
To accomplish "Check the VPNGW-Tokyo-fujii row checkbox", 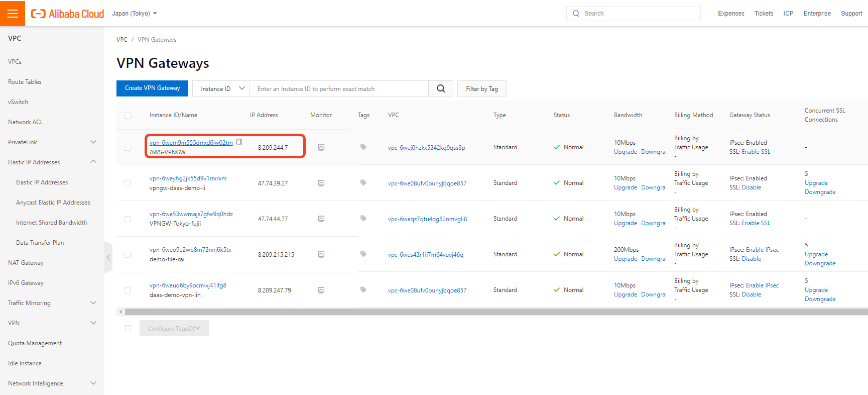I will (128, 219).
